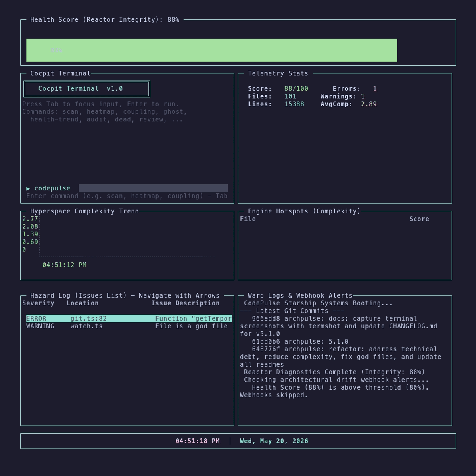Click the 04:51:12 PM trend timestamp

pos(64,265)
